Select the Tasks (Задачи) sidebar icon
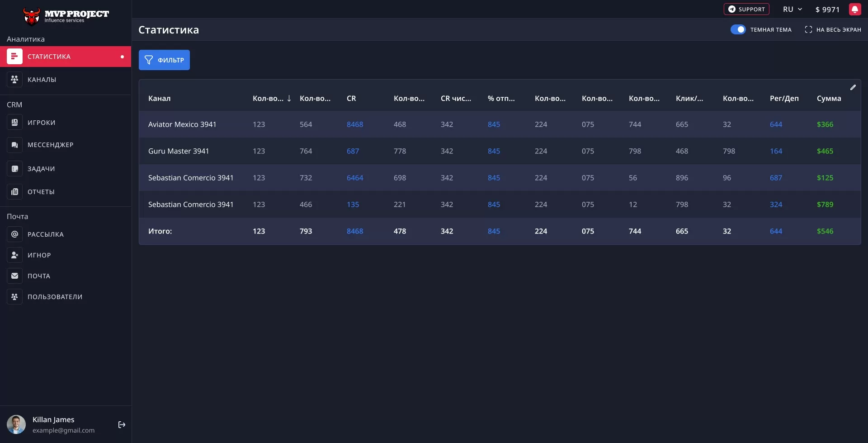This screenshot has height=443, width=868. click(x=14, y=169)
